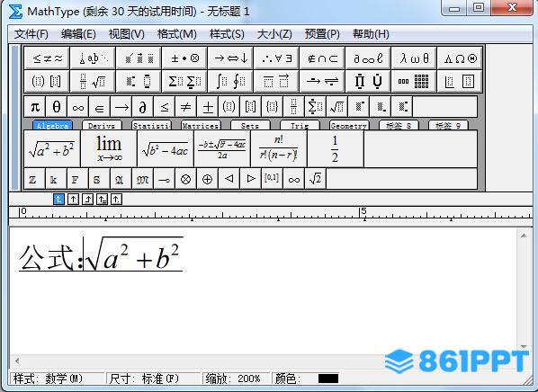
Task: Insert the sqrt(b²−4ac) expression
Action: click(x=166, y=149)
